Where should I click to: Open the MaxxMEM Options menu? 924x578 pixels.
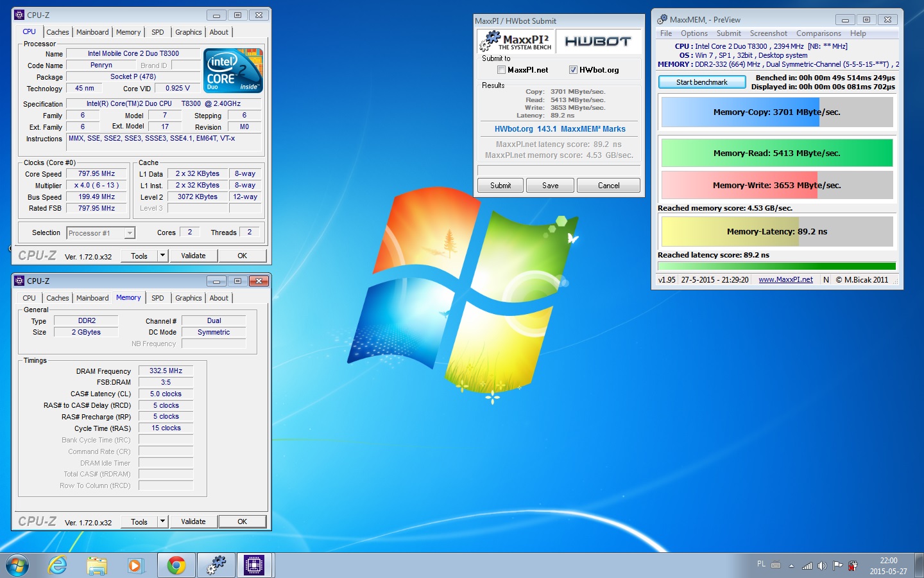(694, 33)
